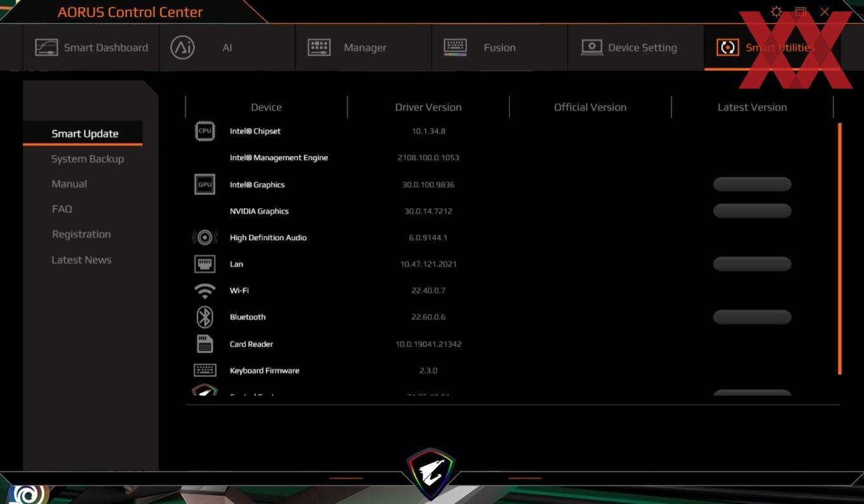Screen dimensions: 864x504
Task: Click driver version 30.0.100.9836
Action: tap(428, 185)
